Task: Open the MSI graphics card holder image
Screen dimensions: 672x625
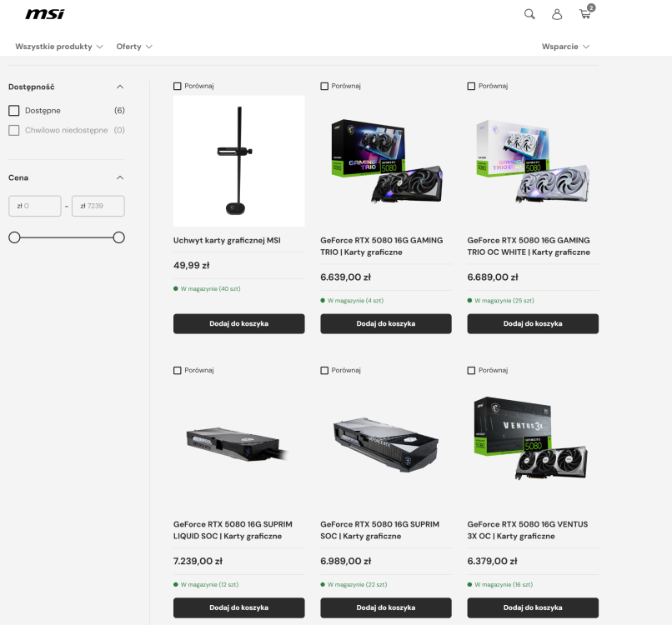Action: tap(239, 161)
